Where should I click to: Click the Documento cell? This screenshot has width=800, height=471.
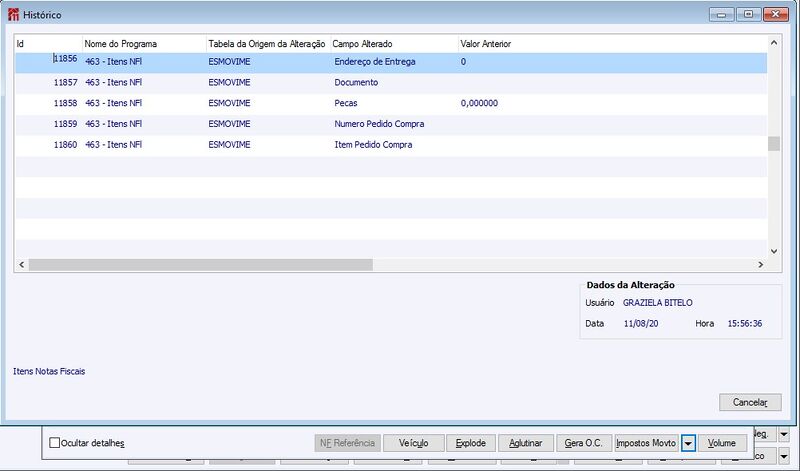pyautogui.click(x=356, y=83)
